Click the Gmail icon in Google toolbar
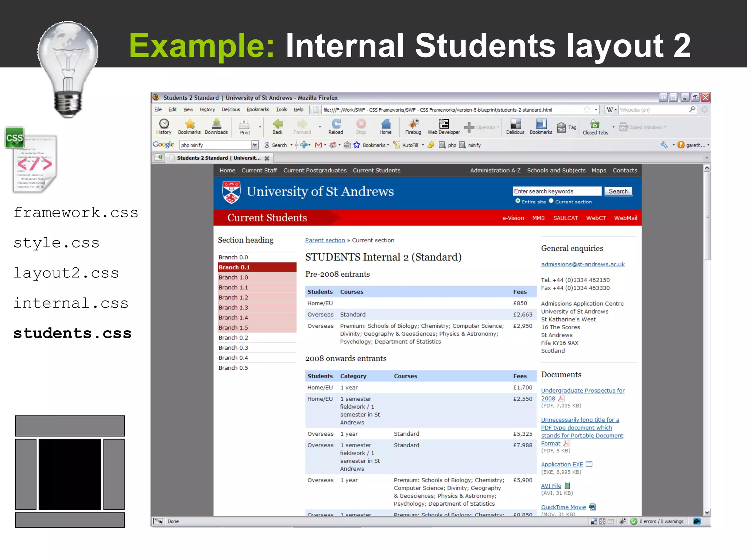The image size is (747, 560). (x=318, y=145)
